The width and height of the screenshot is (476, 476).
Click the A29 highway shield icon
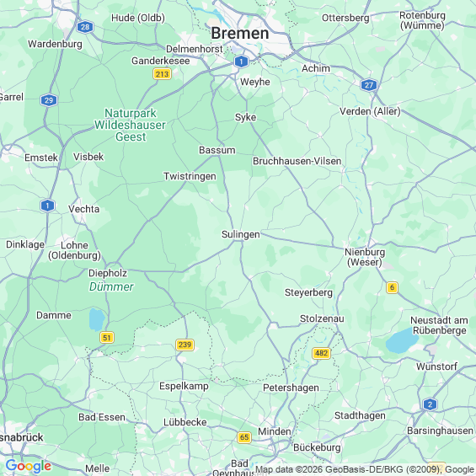coord(49,100)
